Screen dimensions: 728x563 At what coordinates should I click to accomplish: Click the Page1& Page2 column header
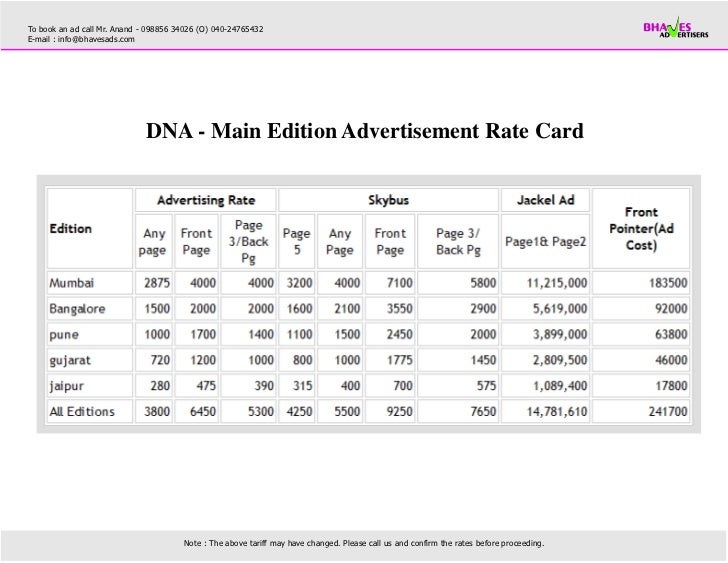click(x=546, y=241)
